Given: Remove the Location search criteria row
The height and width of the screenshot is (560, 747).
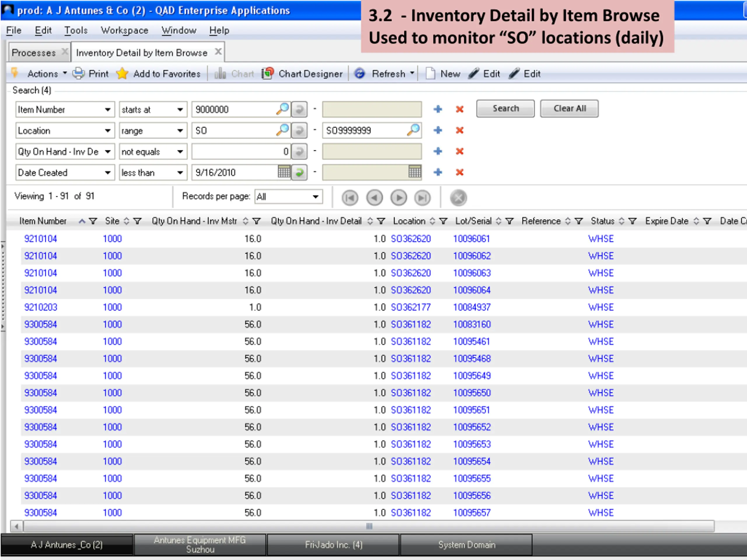Looking at the screenshot, I should tap(459, 130).
